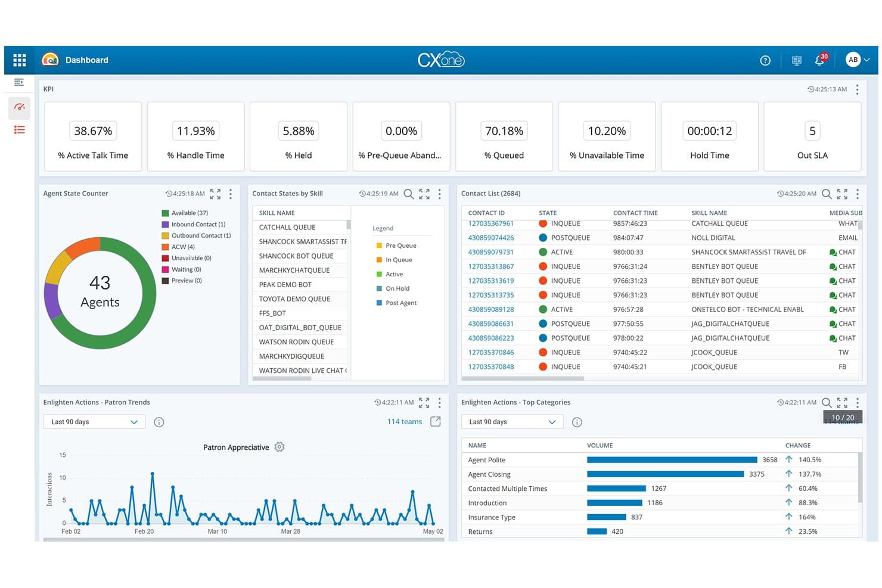The image size is (882, 588).
Task: Open contact ID 430859089128
Action: click(x=491, y=309)
